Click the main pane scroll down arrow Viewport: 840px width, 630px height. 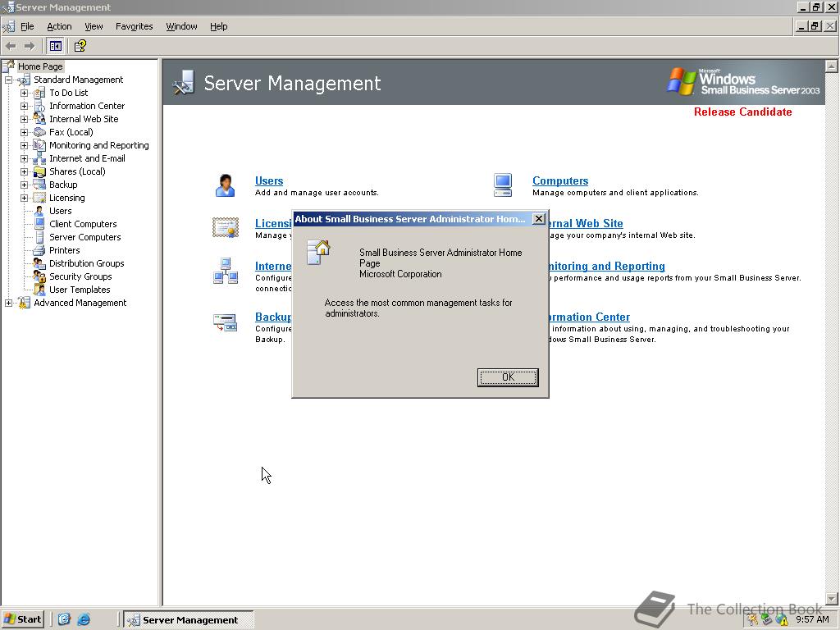(x=832, y=599)
